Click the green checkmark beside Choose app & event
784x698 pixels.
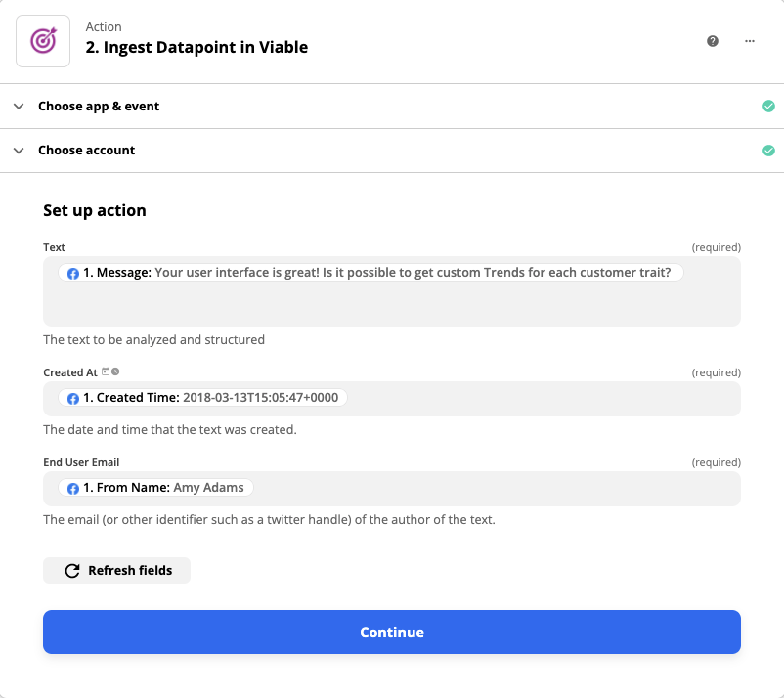click(x=768, y=106)
